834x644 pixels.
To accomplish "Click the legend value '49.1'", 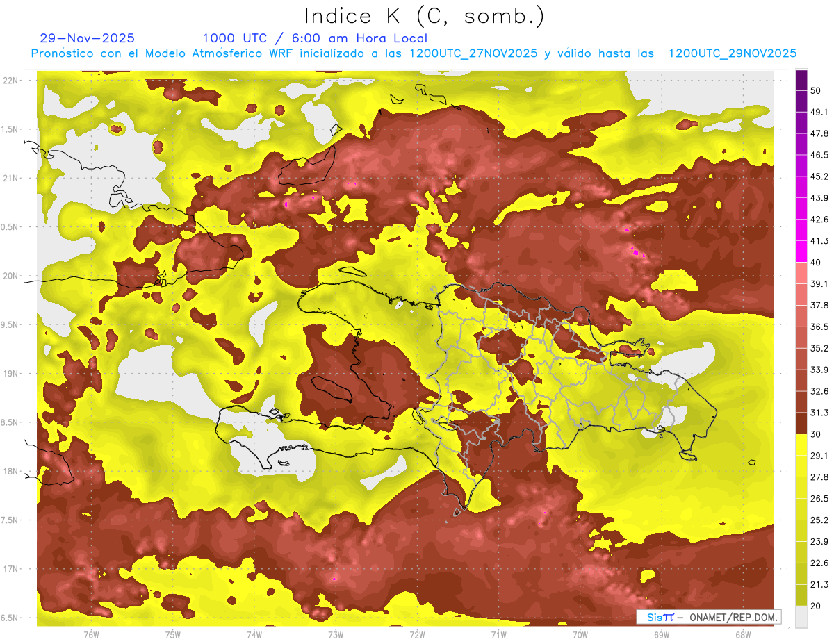I will 819,113.
